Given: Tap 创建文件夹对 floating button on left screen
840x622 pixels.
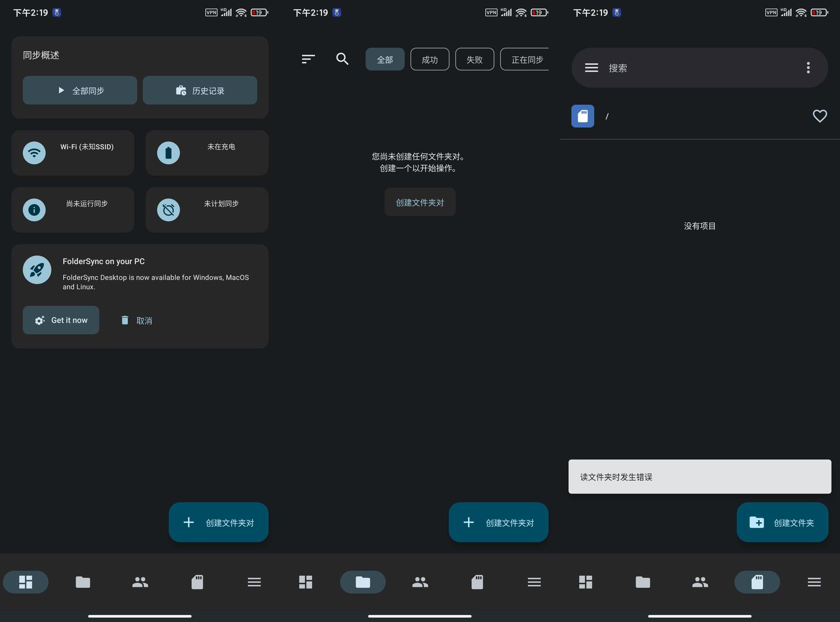Looking at the screenshot, I should (x=218, y=522).
